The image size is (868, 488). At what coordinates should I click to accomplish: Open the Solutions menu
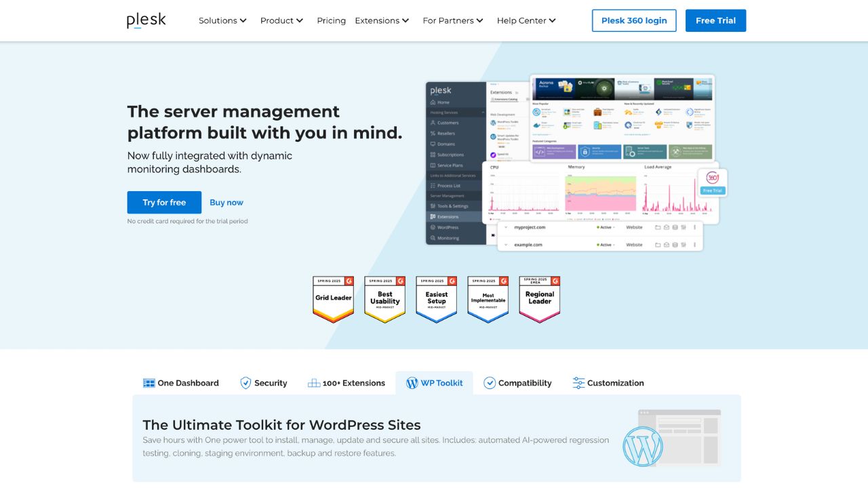(x=222, y=21)
